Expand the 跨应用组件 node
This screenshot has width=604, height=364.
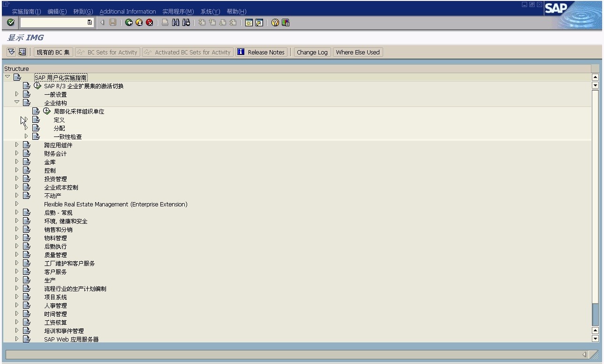(17, 144)
